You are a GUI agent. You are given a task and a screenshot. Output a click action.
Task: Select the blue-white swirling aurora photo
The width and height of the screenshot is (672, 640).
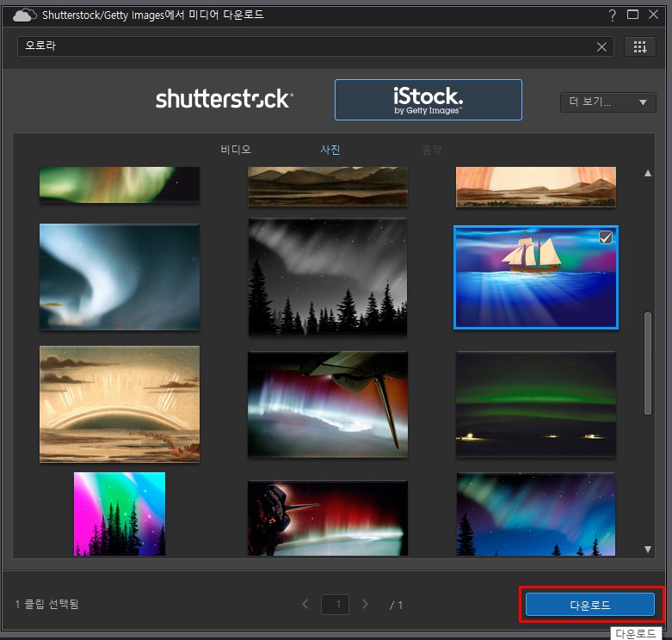(120, 277)
